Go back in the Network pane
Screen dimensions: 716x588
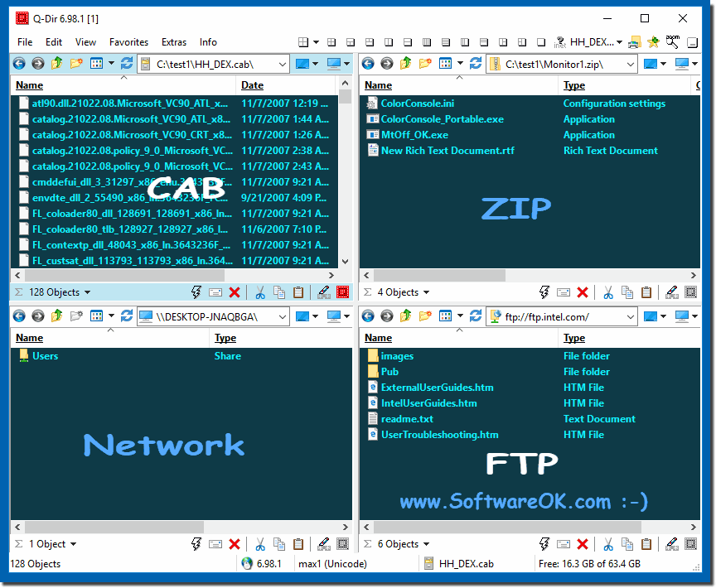point(19,316)
